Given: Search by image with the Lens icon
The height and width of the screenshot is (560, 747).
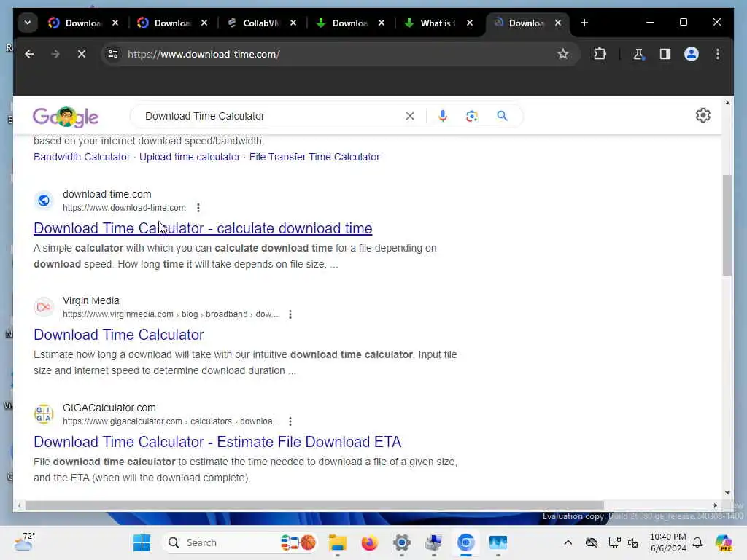Looking at the screenshot, I should click(472, 116).
